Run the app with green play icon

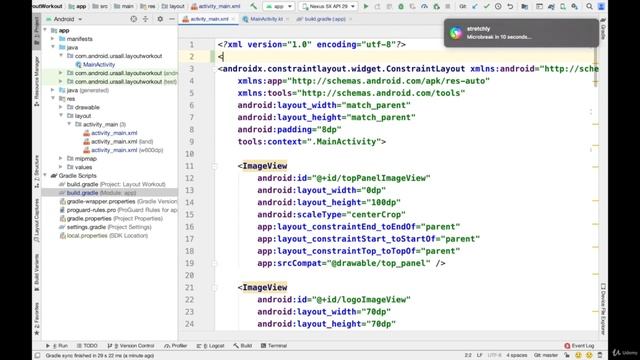point(366,7)
